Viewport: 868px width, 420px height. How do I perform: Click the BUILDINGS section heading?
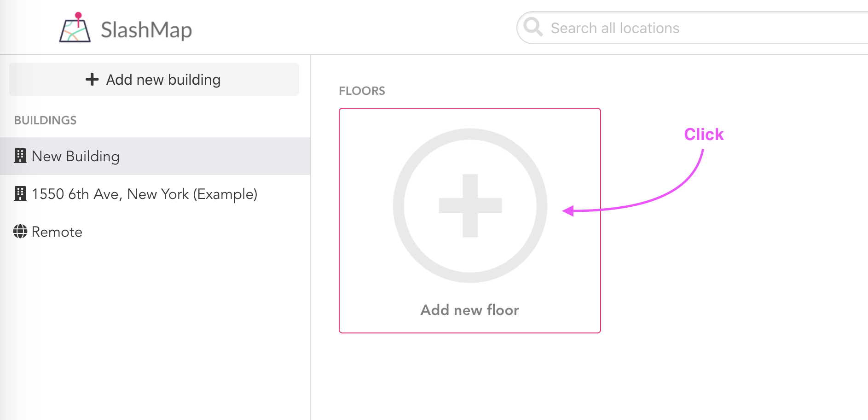click(x=45, y=120)
